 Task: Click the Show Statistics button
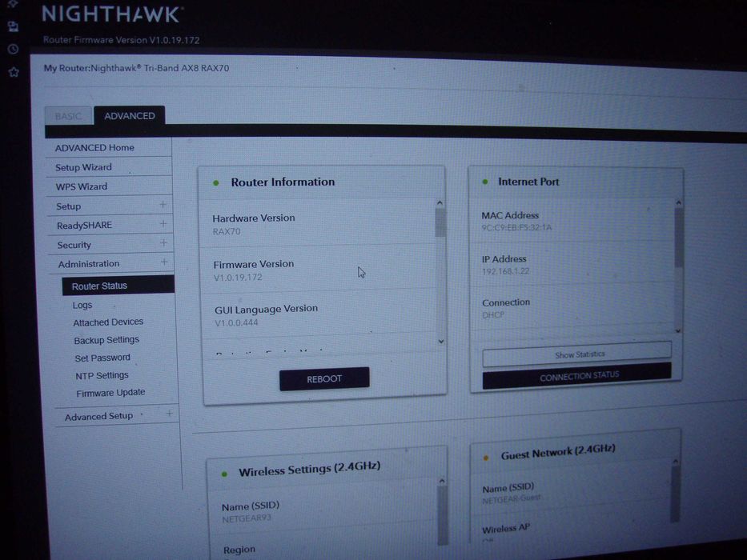coord(577,354)
